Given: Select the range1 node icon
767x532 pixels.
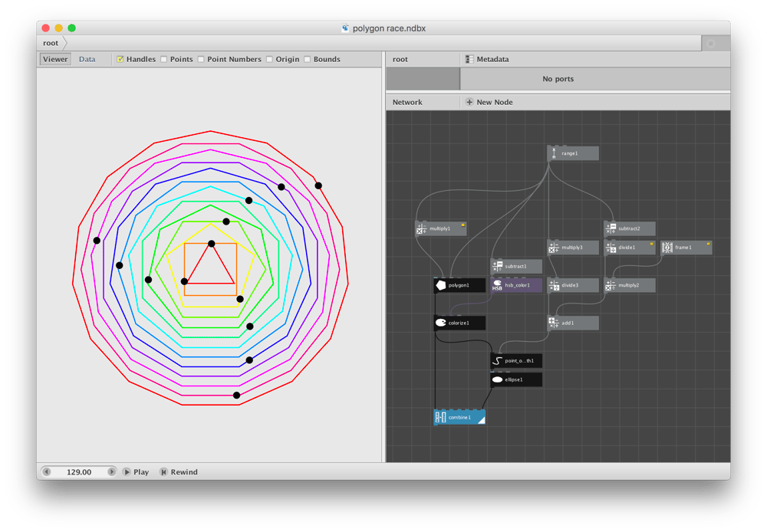Looking at the screenshot, I should [x=554, y=153].
